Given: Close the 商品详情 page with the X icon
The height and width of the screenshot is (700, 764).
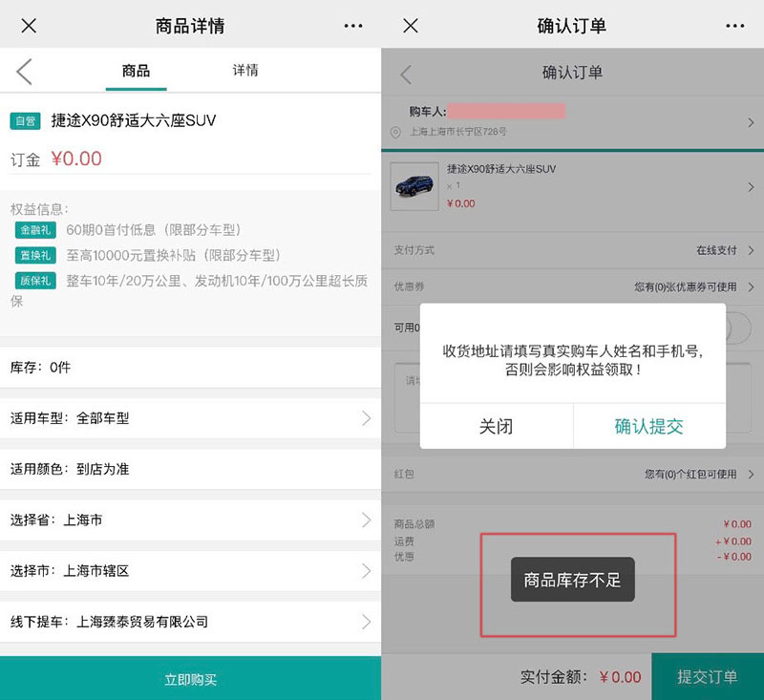Looking at the screenshot, I should 29,26.
